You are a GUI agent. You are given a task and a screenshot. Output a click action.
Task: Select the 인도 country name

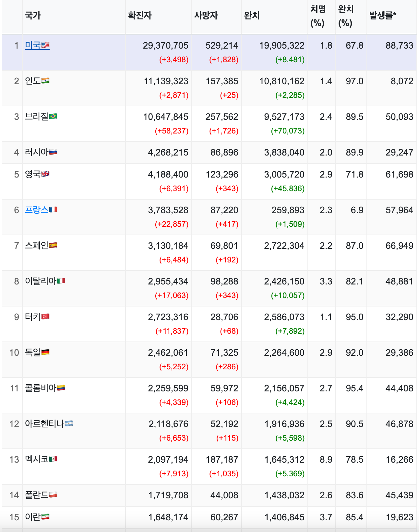(x=33, y=81)
